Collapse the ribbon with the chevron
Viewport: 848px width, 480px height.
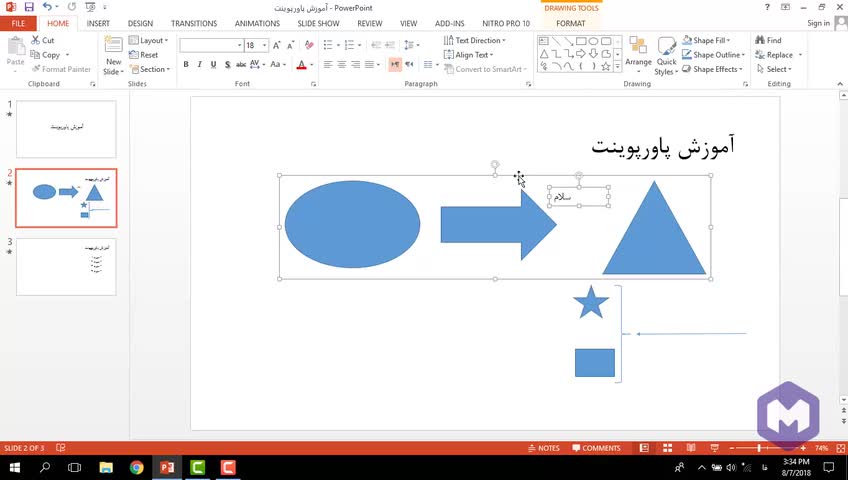point(840,84)
